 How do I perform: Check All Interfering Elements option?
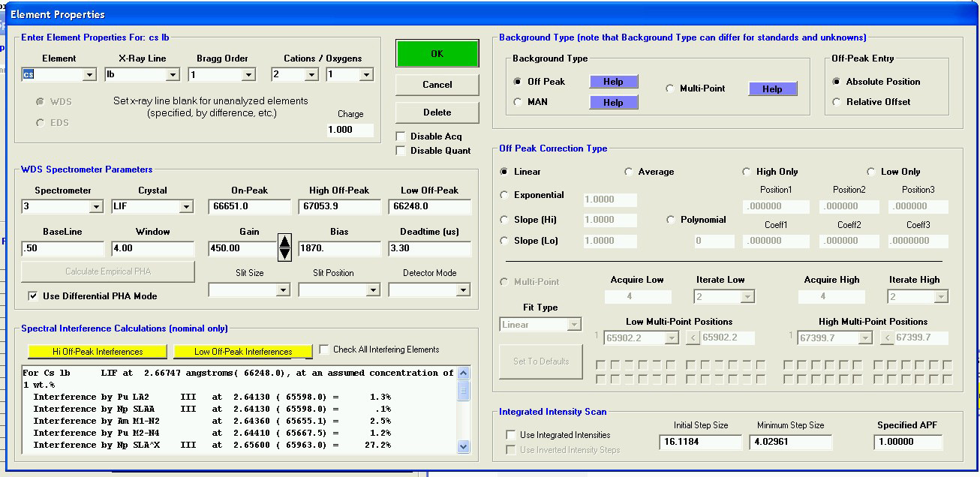[x=324, y=349]
